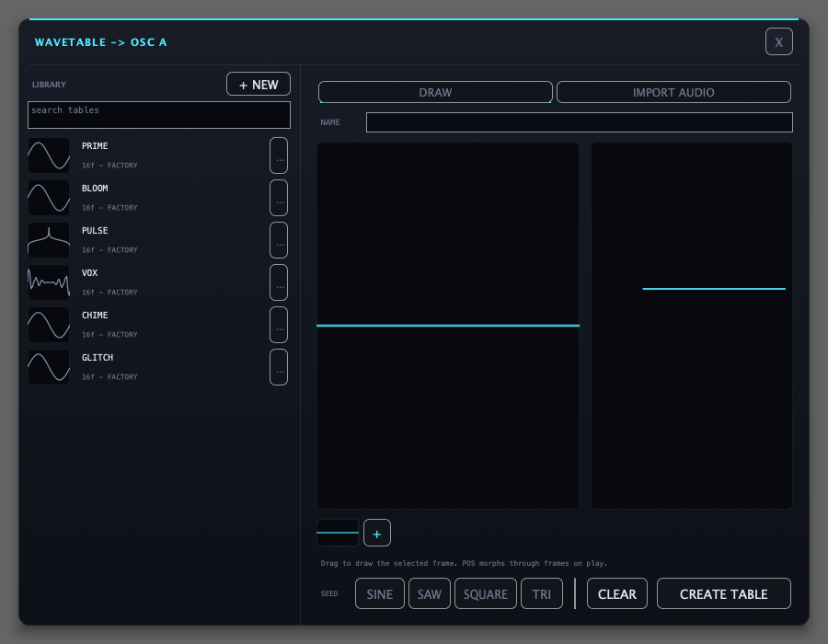Select the GLITCH waveform thumbnail
The width and height of the screenshot is (828, 644).
[x=49, y=367]
